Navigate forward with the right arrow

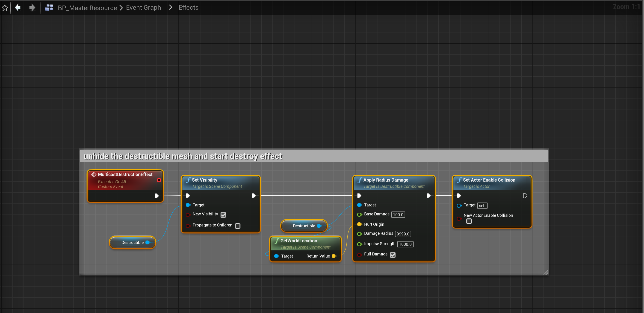coord(32,8)
